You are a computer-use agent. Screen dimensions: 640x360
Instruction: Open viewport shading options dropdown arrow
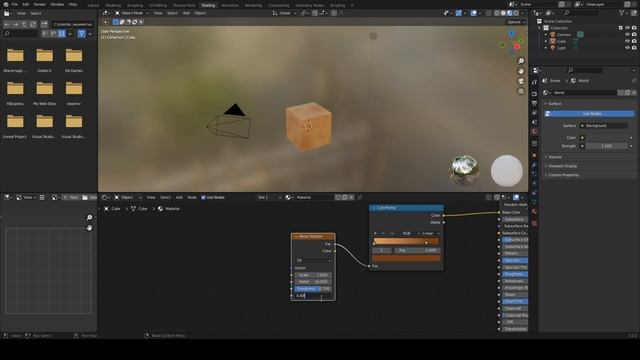point(522,13)
